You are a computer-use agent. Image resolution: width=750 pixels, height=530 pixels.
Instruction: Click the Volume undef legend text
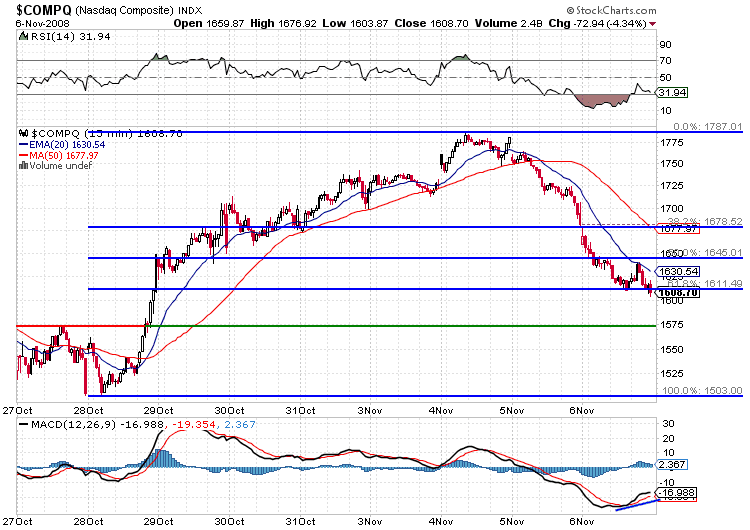point(60,166)
